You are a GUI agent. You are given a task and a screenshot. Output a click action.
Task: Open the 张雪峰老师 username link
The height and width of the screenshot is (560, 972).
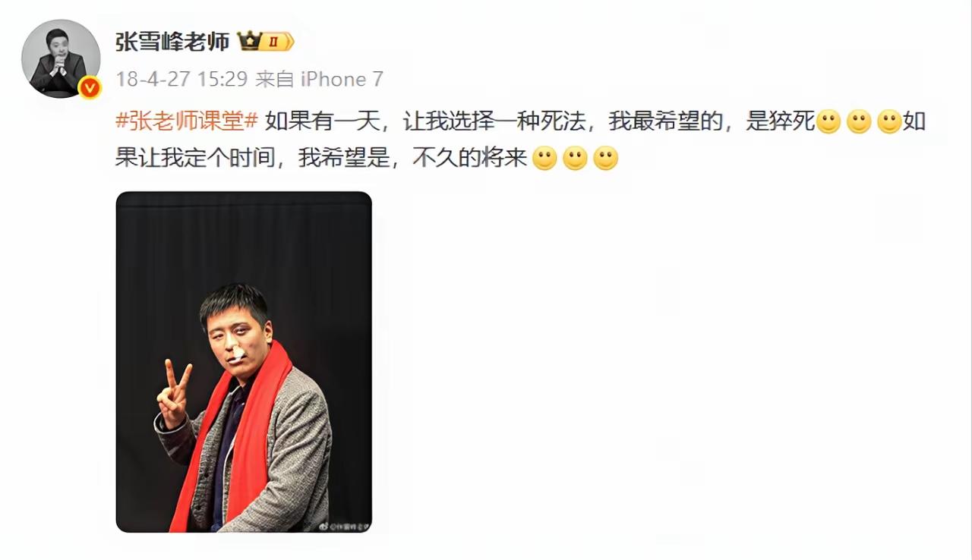[172, 41]
